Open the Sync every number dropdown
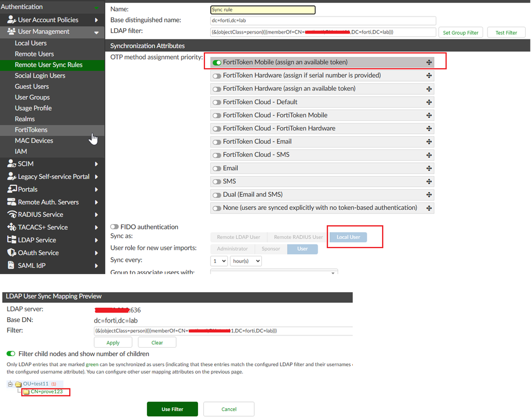Image resolution: width=531 pixels, height=420 pixels. tap(219, 261)
